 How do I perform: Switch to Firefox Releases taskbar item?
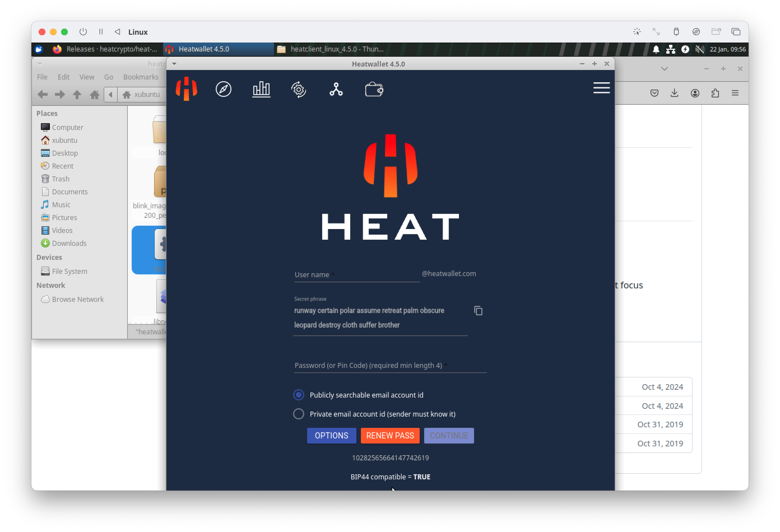(105, 49)
